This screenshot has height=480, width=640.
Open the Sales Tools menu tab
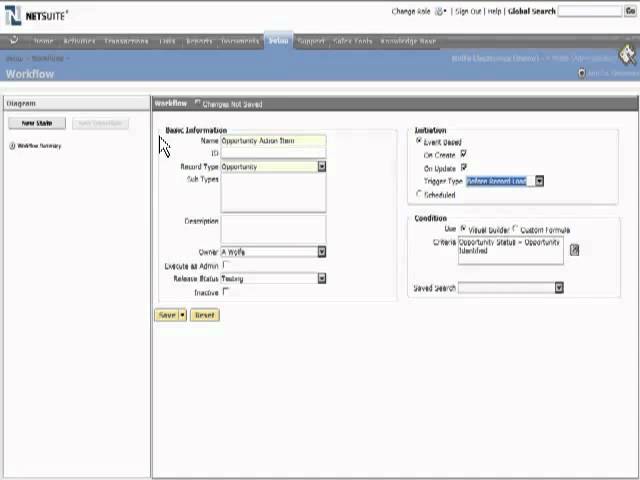353,41
